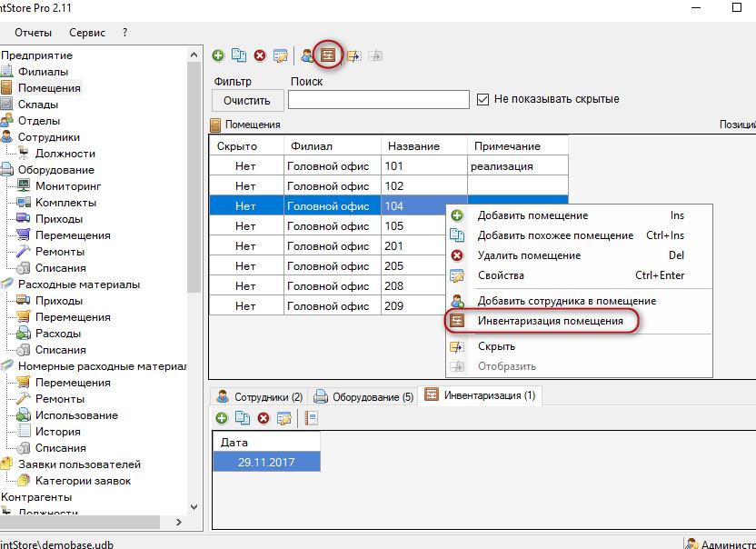Click the Hide room toolbar icon
This screenshot has width=756, height=549.
[353, 56]
